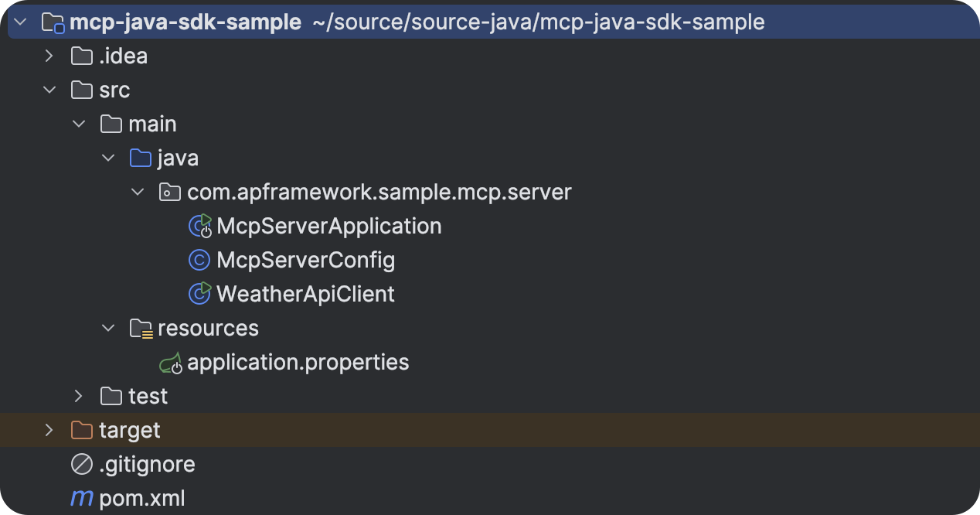Collapse the mcp-java-sdk-sample project root
This screenshot has width=980, height=515.
coord(20,22)
